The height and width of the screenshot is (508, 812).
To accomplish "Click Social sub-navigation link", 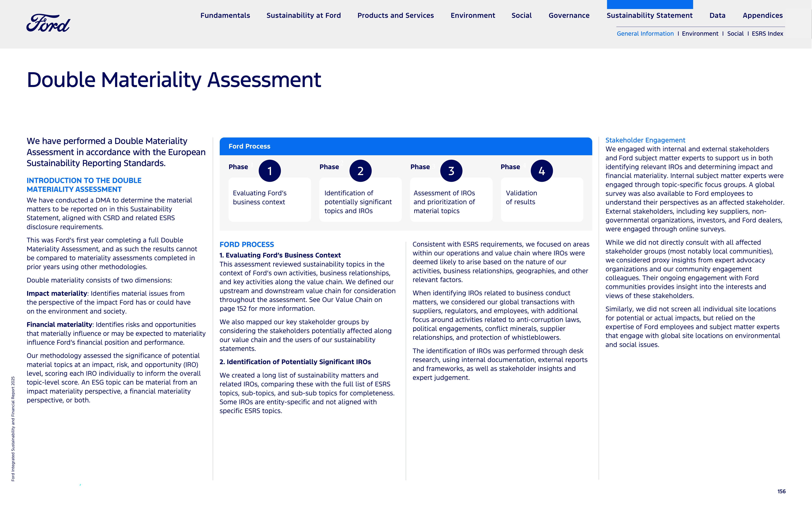I will click(735, 34).
